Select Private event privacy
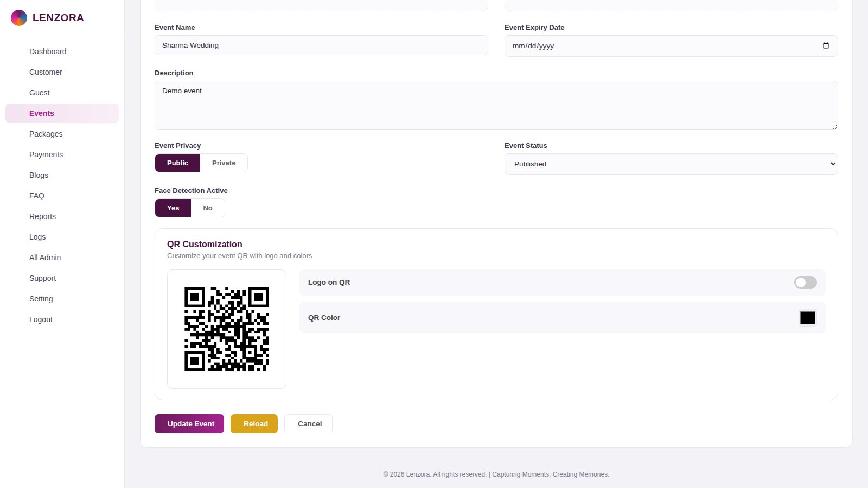Image resolution: width=868 pixels, height=488 pixels. tap(224, 163)
